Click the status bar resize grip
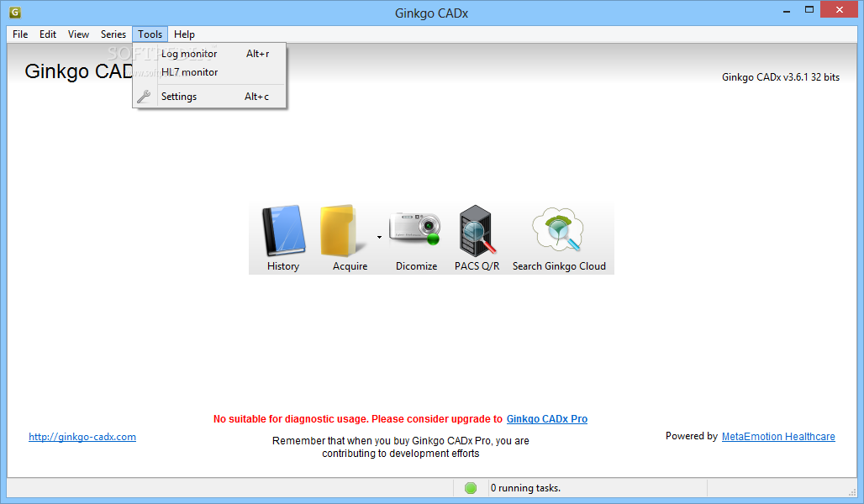 [x=852, y=492]
